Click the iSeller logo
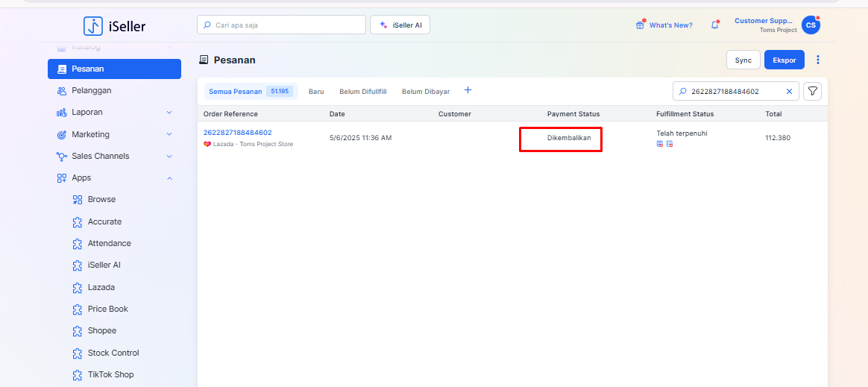Screen dimensions: 868x387 click(115, 26)
